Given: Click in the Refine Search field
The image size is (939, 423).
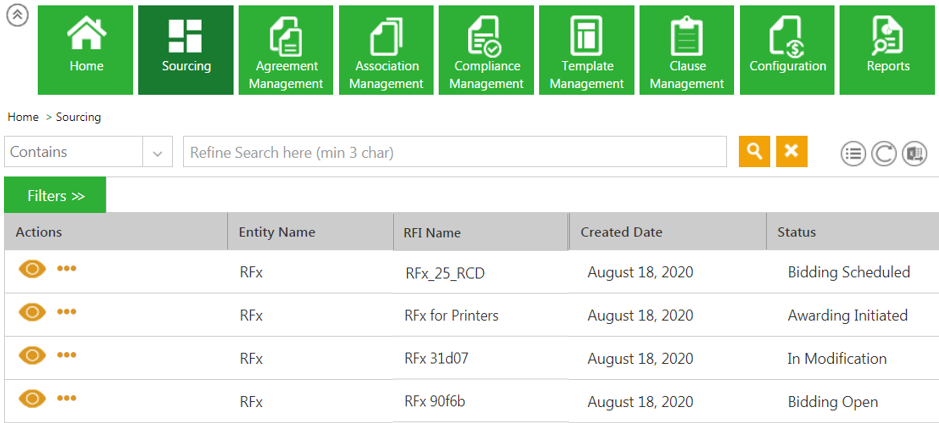Looking at the screenshot, I should [x=454, y=152].
